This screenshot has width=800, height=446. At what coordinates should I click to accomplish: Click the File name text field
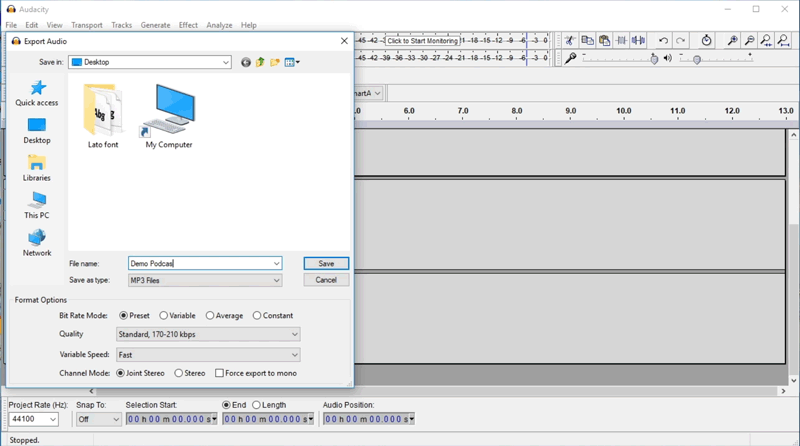(200, 263)
